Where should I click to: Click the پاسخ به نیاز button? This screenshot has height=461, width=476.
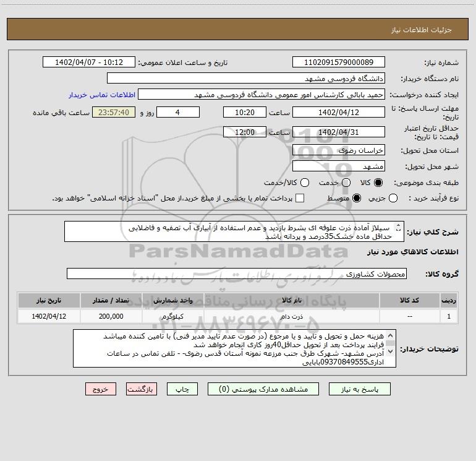359,389
